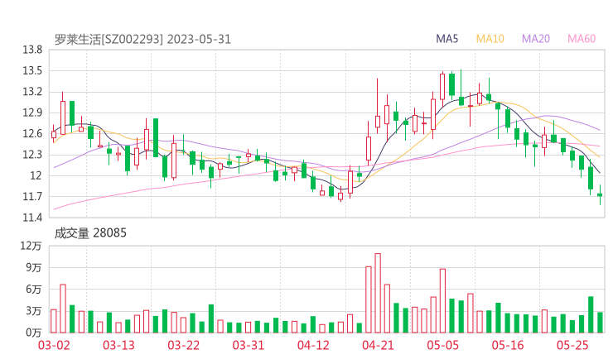613x364 pixels.
Task: Click the 13.8 price axis label
Action: (x=32, y=50)
